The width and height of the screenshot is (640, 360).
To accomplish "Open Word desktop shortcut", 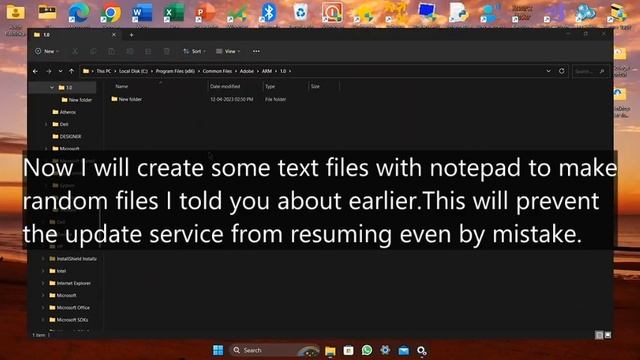I will coord(142,13).
